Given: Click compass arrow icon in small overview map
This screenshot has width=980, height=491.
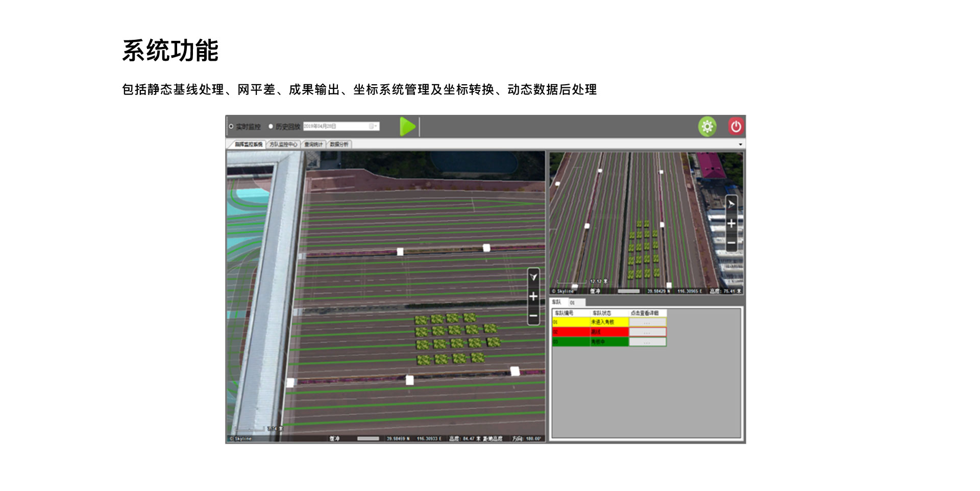Looking at the screenshot, I should [x=731, y=204].
